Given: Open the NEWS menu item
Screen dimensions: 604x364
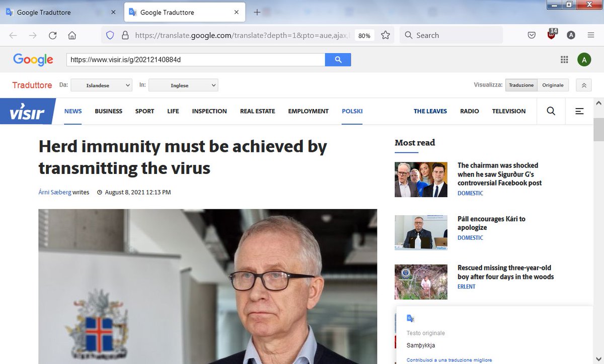Looking at the screenshot, I should [x=73, y=111].
